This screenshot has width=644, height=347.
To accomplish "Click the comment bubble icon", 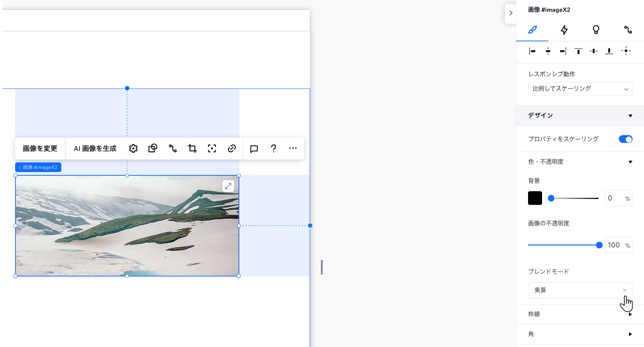I will (254, 148).
